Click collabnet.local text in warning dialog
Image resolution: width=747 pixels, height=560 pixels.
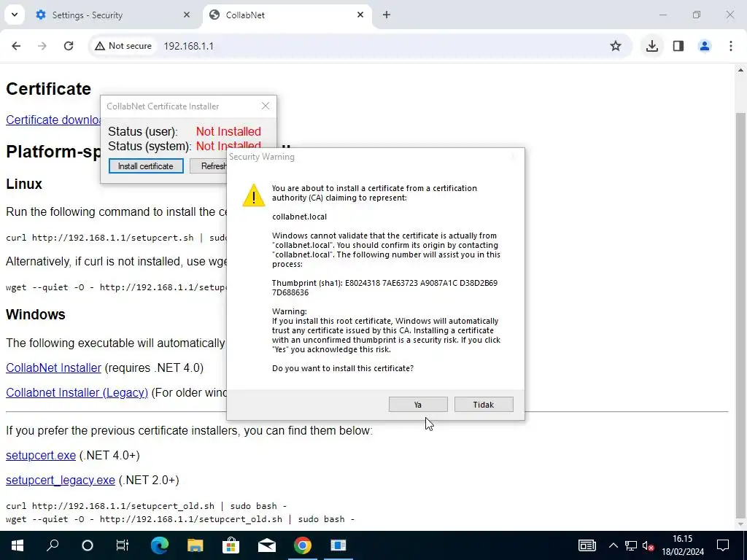click(x=299, y=217)
